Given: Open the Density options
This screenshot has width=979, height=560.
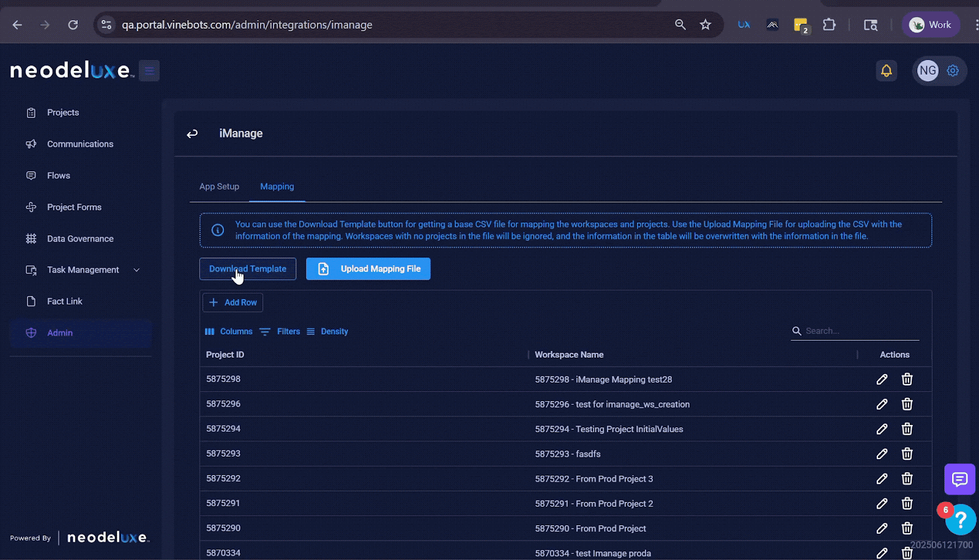Looking at the screenshot, I should tap(327, 331).
